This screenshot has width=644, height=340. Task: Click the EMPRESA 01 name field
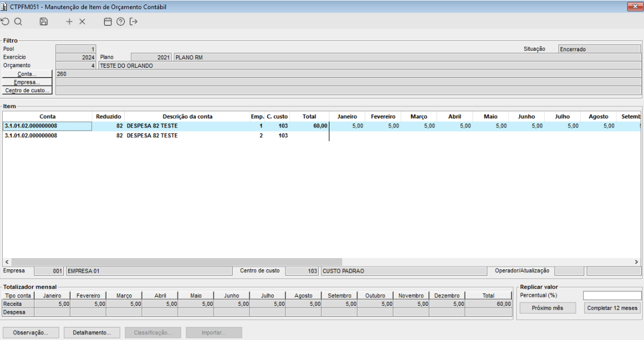coord(149,271)
